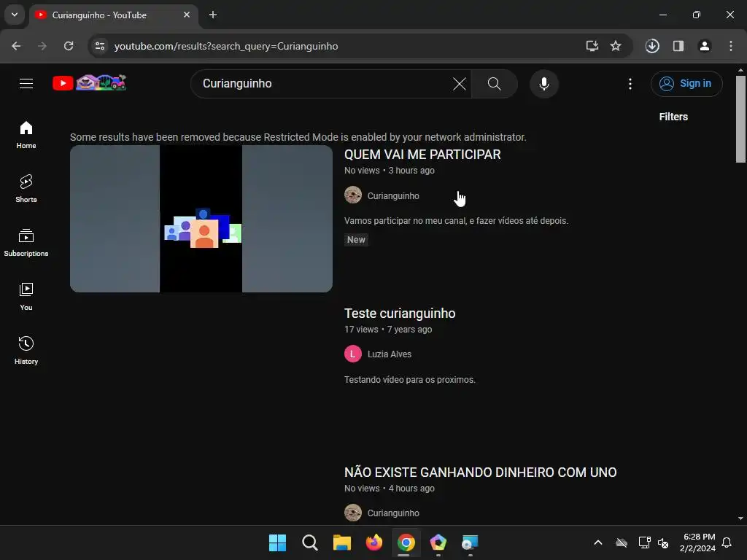Open Chrome downloads icon
This screenshot has height=560, width=747.
652,46
